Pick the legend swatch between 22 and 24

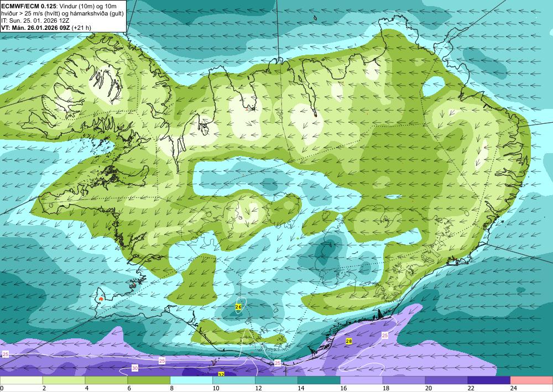pos(489,380)
